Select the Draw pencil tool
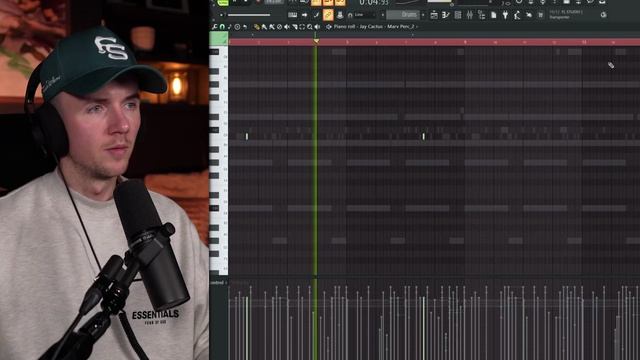Viewport: 640px width, 360px height. point(257,27)
